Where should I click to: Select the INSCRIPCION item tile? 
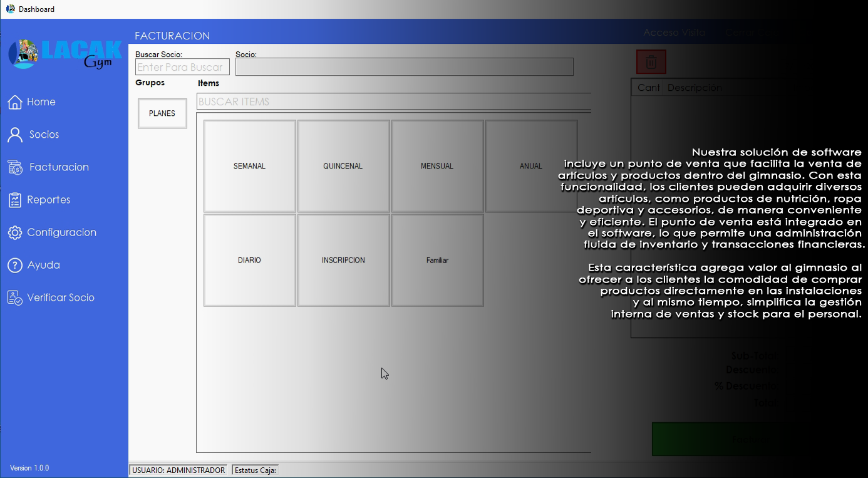click(343, 260)
